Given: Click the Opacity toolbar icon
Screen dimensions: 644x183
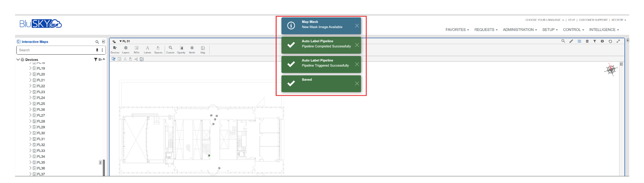Looking at the screenshot, I should pos(181,49).
